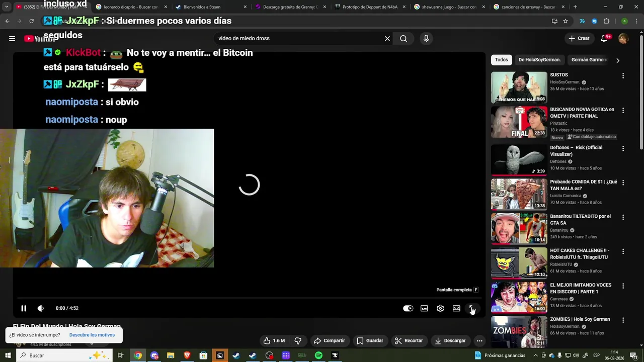
Task: Enter fullscreen mode in the player
Action: (x=472, y=308)
